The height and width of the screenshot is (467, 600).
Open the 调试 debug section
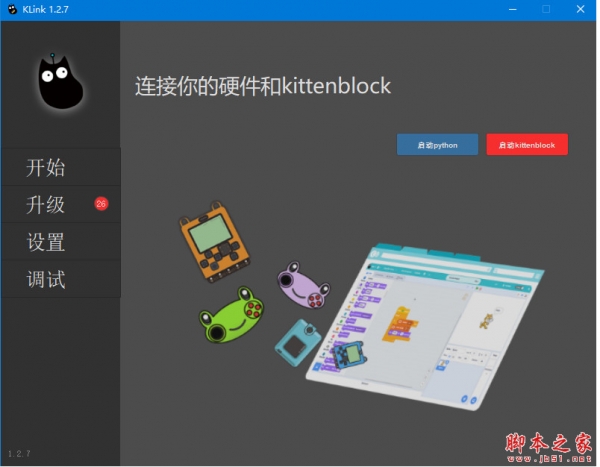60,279
